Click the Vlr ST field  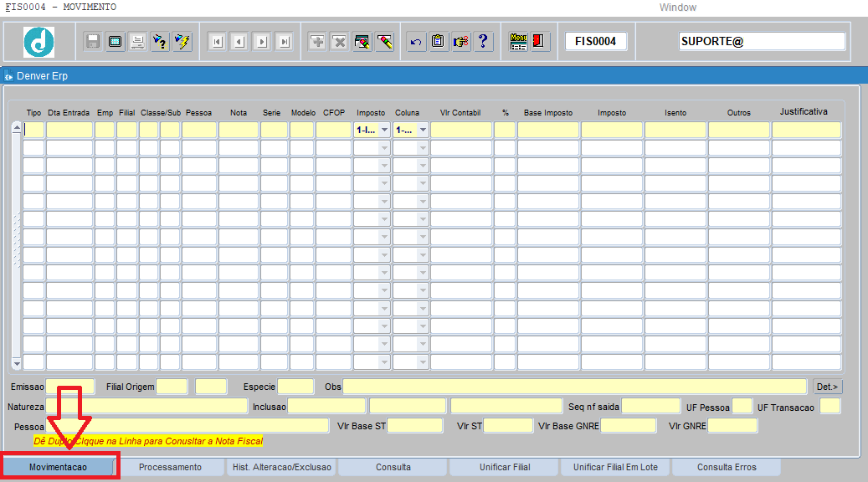tap(508, 426)
